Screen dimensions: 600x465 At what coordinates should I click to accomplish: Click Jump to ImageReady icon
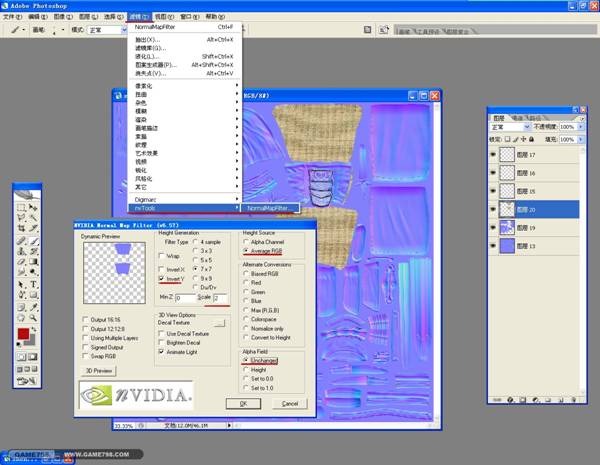pyautogui.click(x=27, y=381)
